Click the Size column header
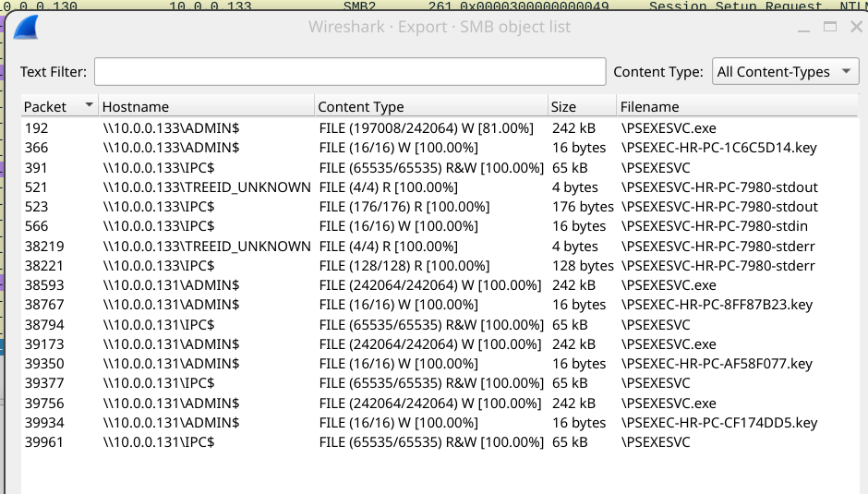Screen dimensions: 868x494 [581, 106]
